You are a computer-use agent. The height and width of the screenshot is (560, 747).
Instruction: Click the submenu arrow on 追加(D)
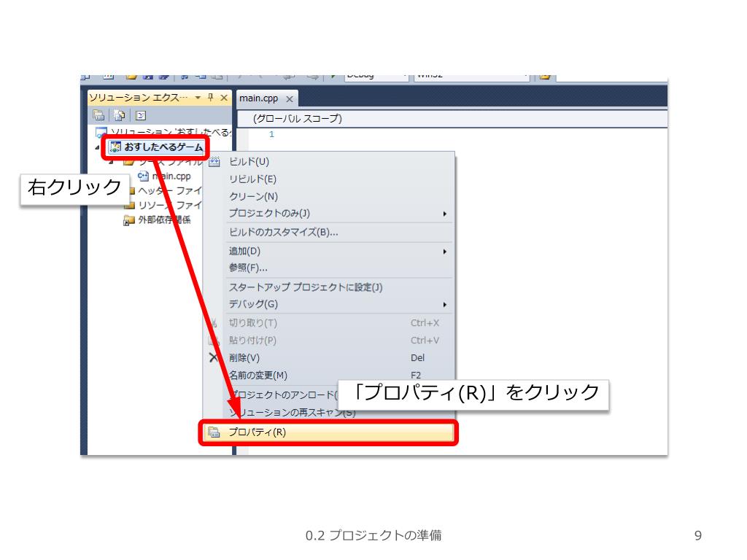(444, 252)
